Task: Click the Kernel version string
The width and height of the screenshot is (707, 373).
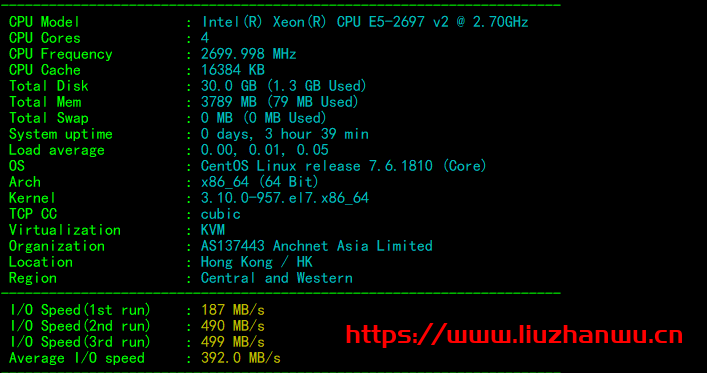Action: coord(285,198)
